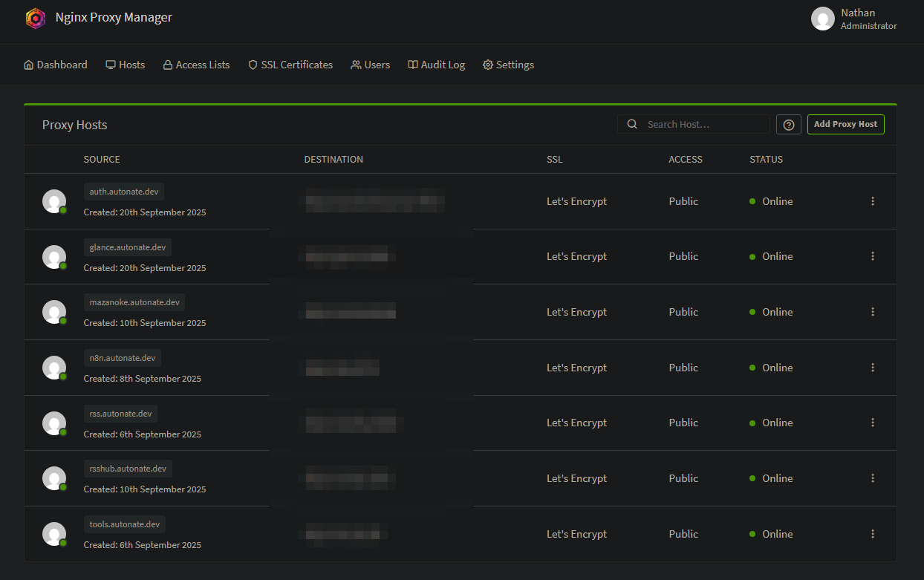
Task: Click the help question mark icon
Action: pos(789,125)
